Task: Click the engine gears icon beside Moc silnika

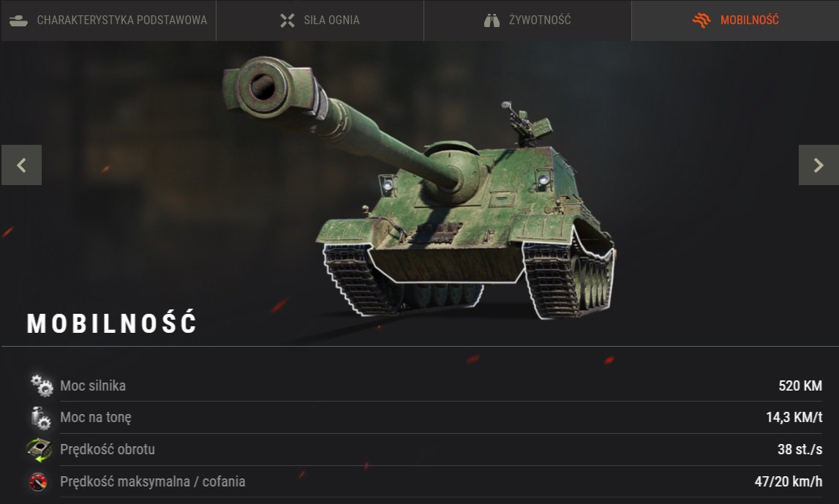Action: [41, 385]
